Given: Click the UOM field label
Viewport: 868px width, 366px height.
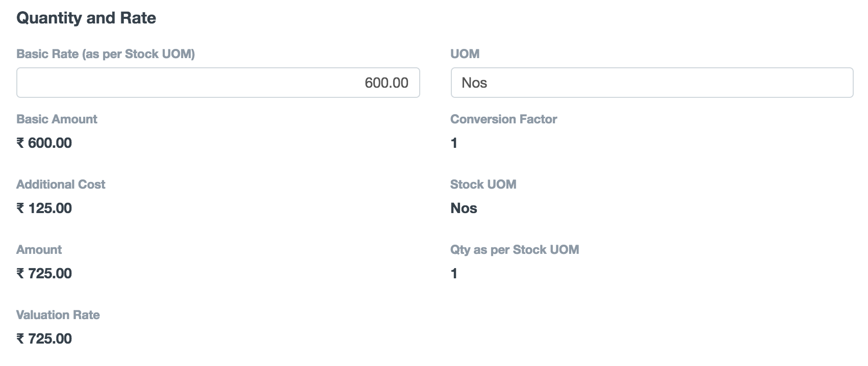Looking at the screenshot, I should 465,54.
